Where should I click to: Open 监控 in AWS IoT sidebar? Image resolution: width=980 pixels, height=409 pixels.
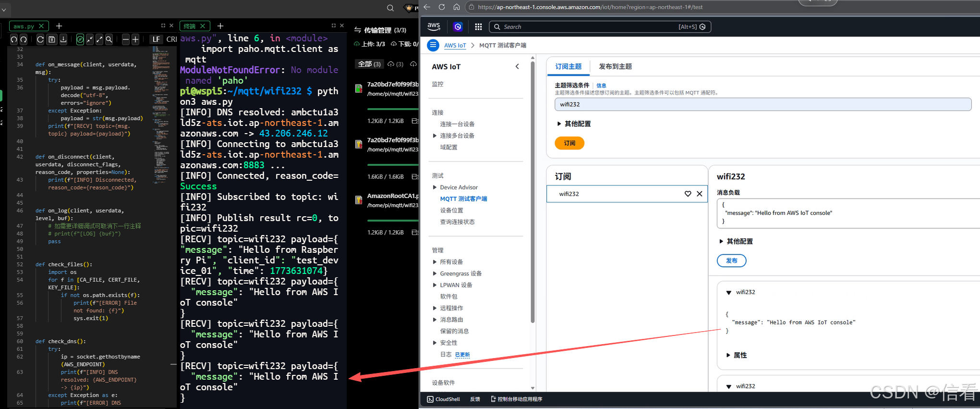(437, 84)
